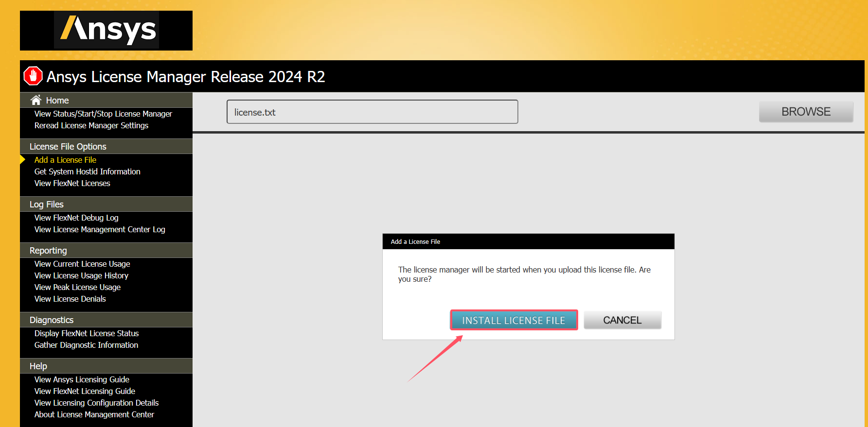Open View License Denials report
The image size is (868, 427).
(70, 299)
